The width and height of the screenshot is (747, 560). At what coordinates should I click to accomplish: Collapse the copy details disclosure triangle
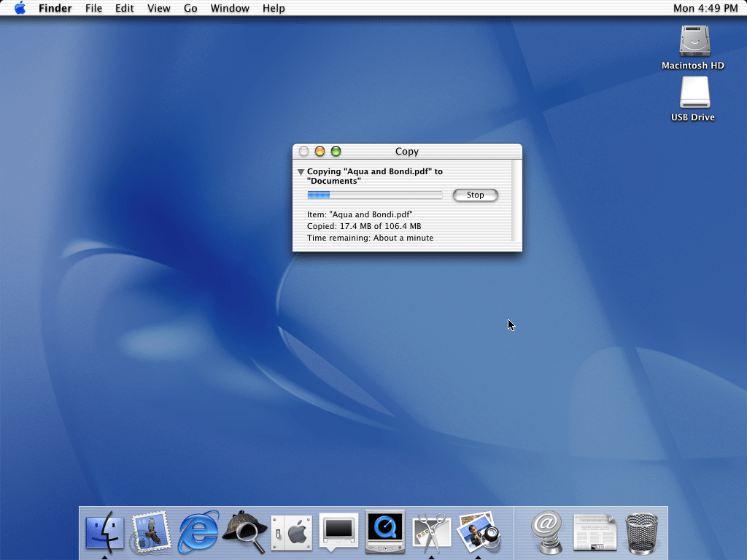tap(301, 172)
